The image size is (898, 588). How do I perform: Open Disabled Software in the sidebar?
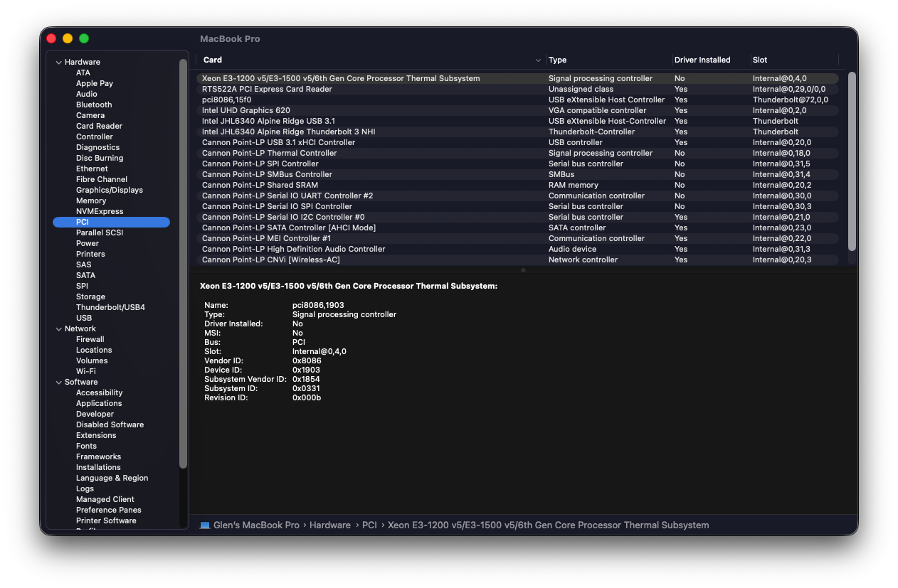[110, 424]
